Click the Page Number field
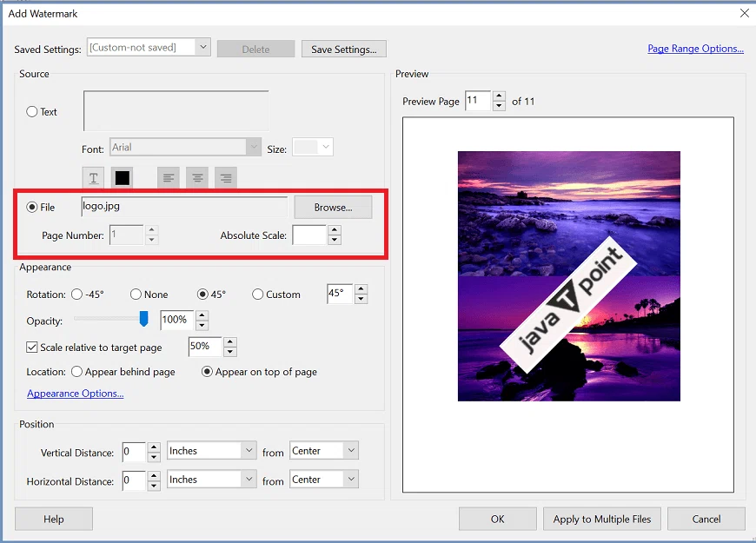The width and height of the screenshot is (756, 543). point(127,235)
